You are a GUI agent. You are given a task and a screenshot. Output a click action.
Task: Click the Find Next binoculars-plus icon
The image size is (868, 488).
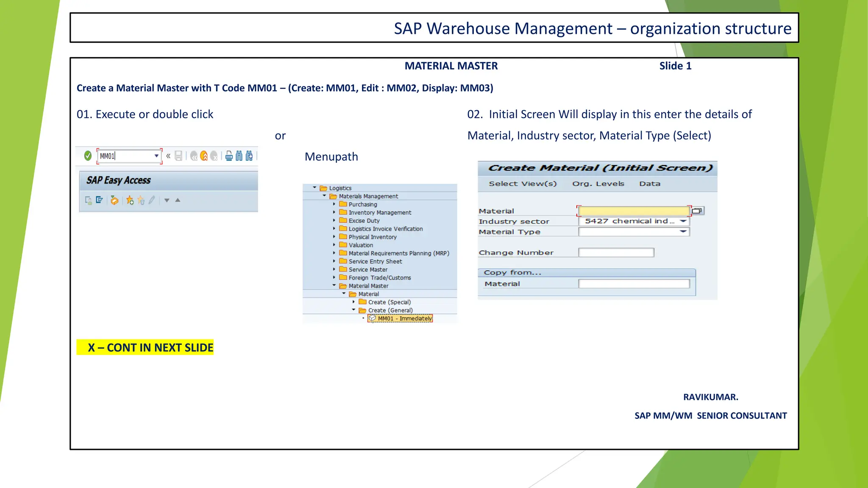pyautogui.click(x=249, y=156)
